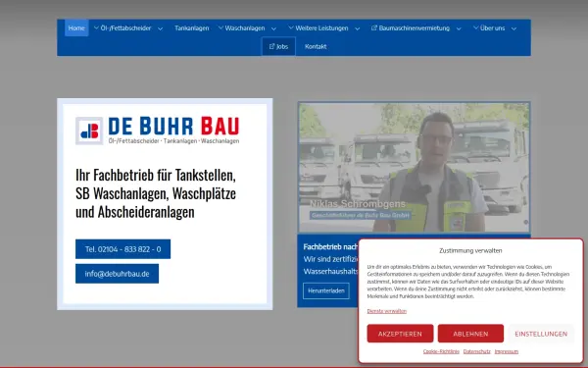Click the De Buhr Bau logo emblem

[x=89, y=131]
